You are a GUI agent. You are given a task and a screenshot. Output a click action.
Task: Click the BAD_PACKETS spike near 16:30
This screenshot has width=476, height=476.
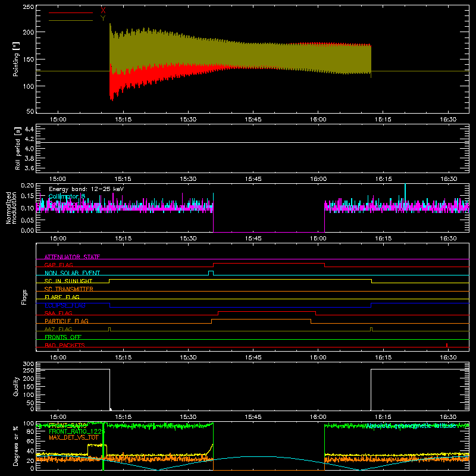447,345
